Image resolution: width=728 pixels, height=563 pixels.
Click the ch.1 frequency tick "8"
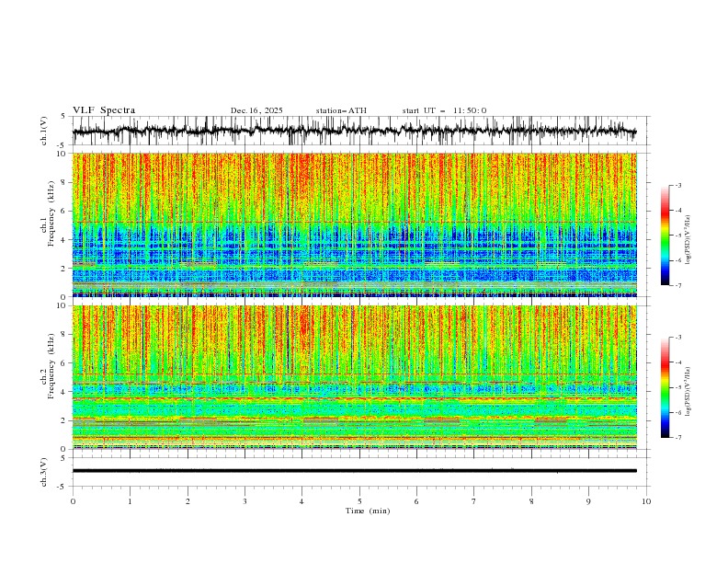click(x=64, y=182)
